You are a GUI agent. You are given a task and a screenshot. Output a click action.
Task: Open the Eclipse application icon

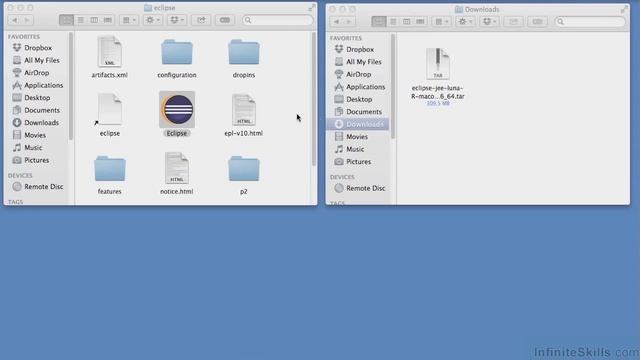(x=177, y=109)
